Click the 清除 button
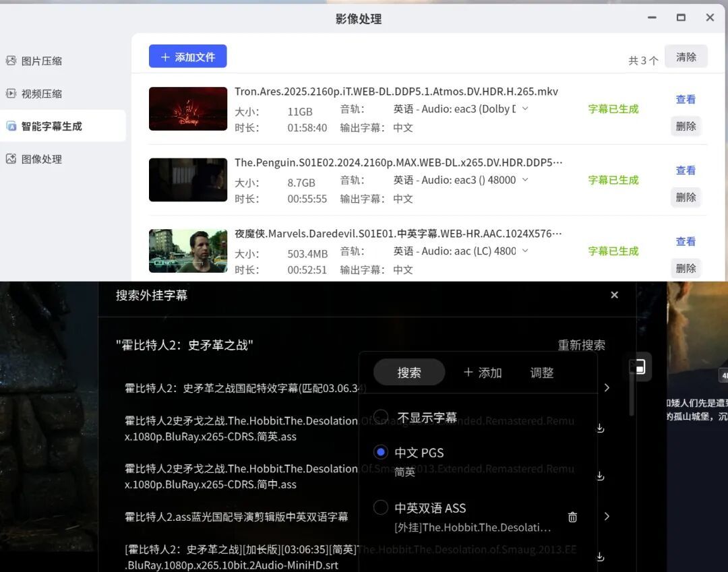The height and width of the screenshot is (572, 728). (x=686, y=57)
